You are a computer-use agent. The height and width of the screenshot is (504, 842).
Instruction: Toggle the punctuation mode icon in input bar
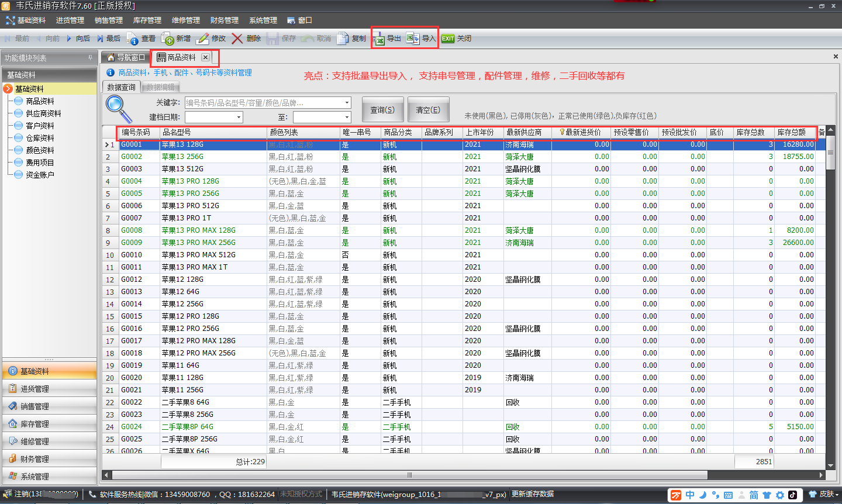click(x=715, y=495)
